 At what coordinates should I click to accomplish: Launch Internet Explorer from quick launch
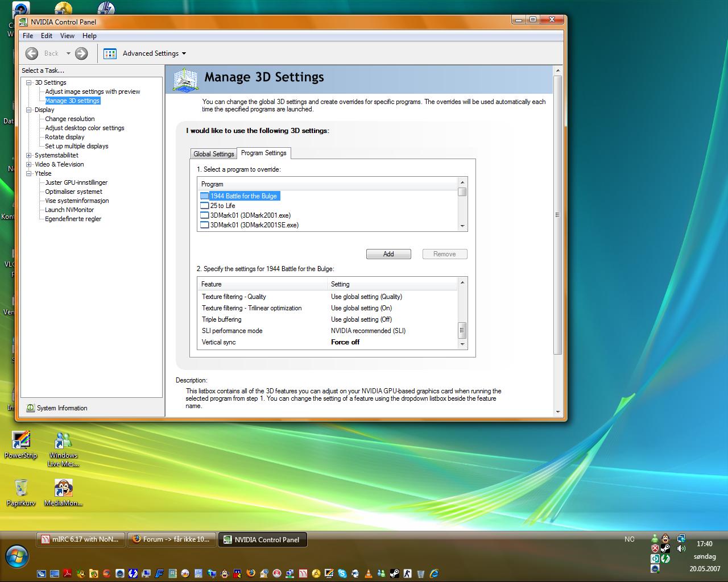click(433, 573)
